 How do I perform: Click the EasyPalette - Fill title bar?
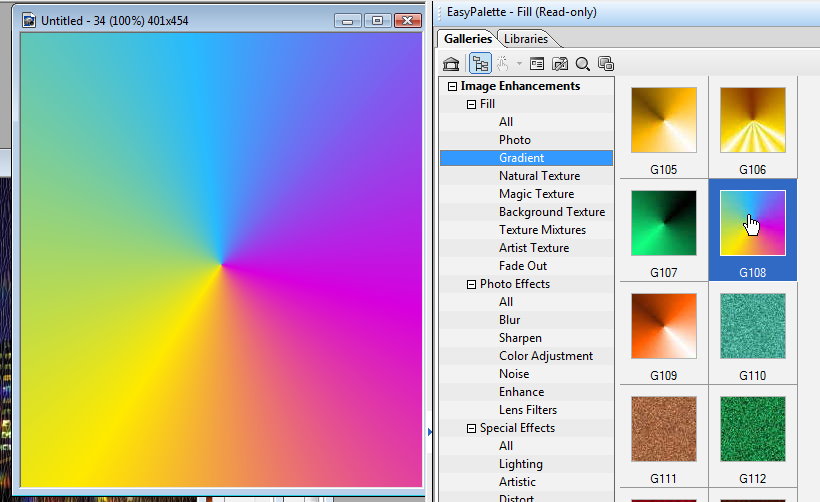(627, 12)
